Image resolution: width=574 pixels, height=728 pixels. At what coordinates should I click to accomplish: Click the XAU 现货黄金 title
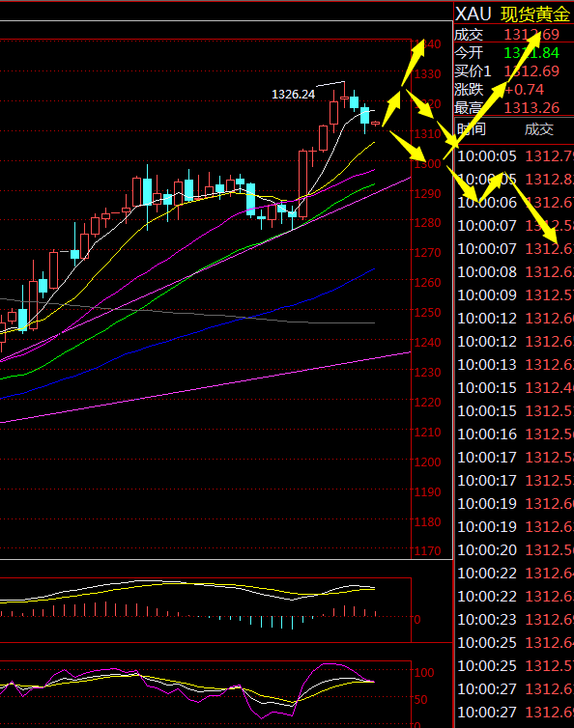pyautogui.click(x=513, y=14)
